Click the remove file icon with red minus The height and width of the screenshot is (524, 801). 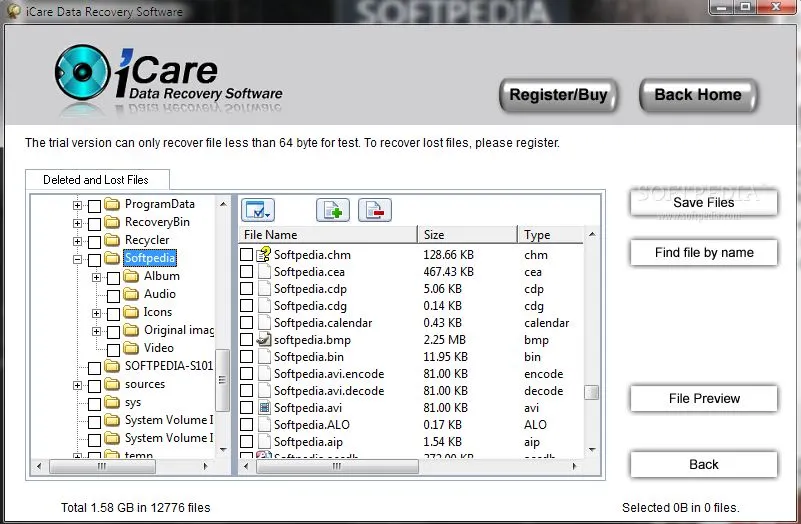click(x=374, y=210)
